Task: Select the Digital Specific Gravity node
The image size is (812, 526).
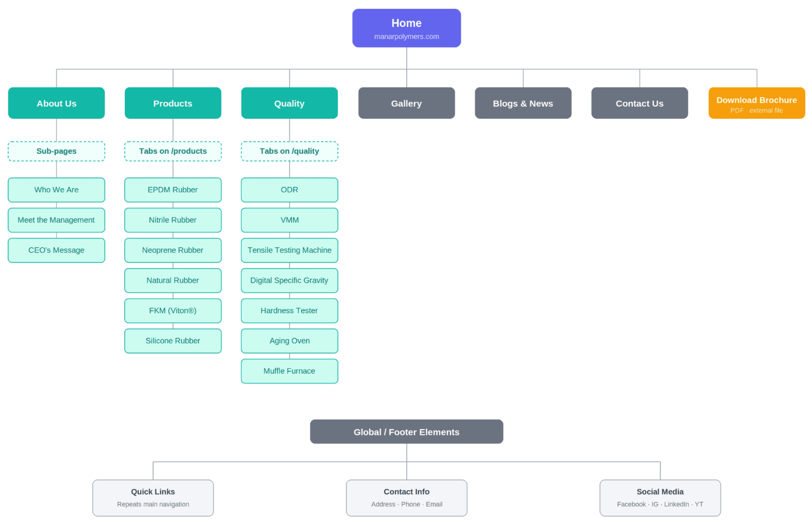Action: [290, 281]
